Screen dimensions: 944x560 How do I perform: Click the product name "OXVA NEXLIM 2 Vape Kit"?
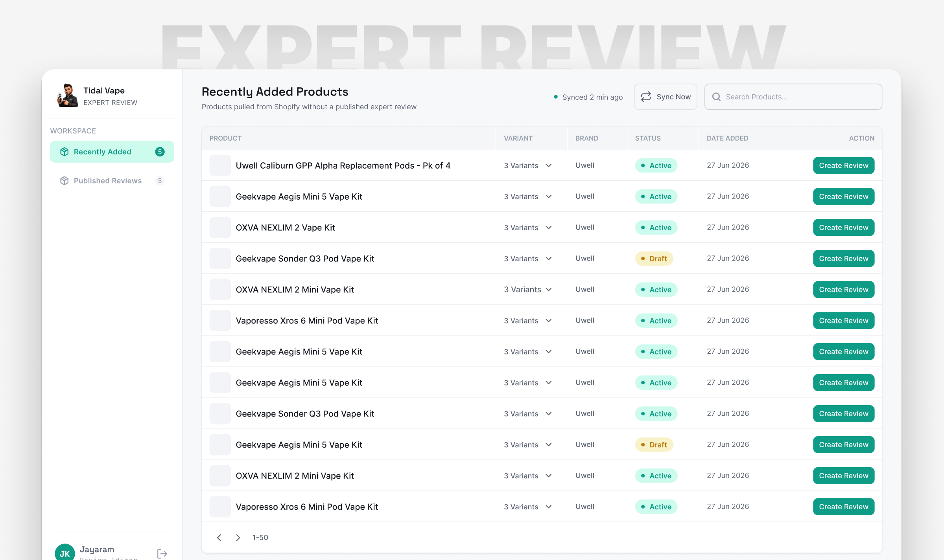[x=285, y=228]
